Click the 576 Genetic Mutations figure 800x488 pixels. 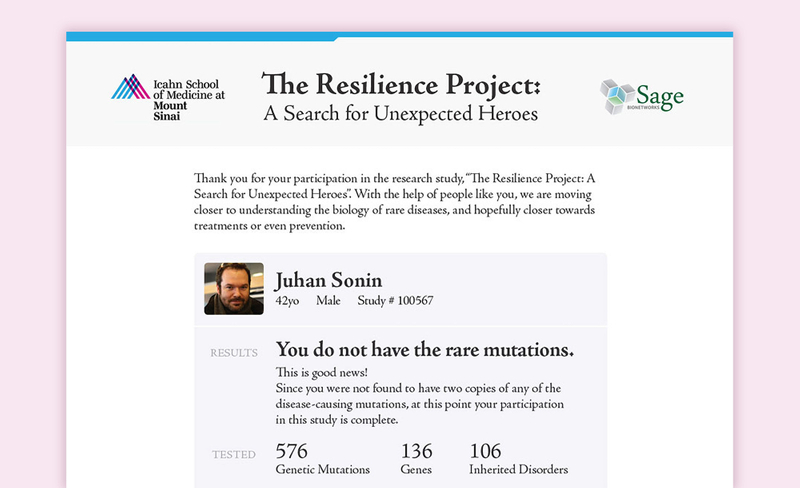322,458
